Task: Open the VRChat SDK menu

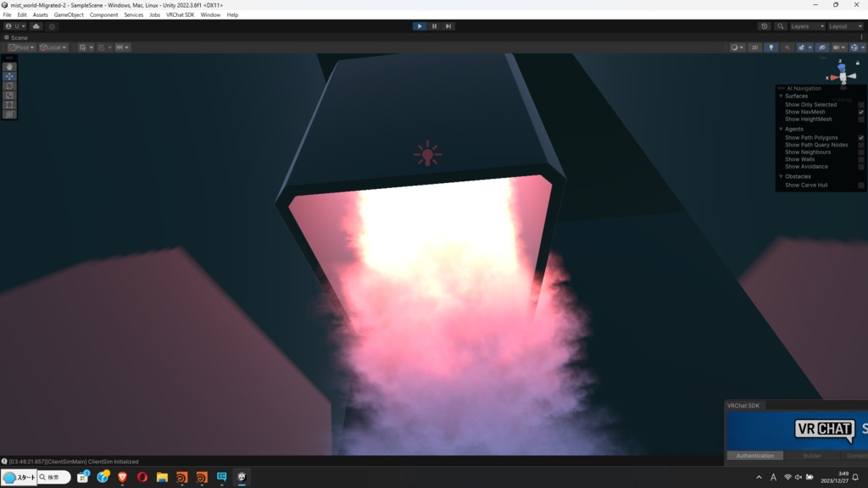Action: 180,15
